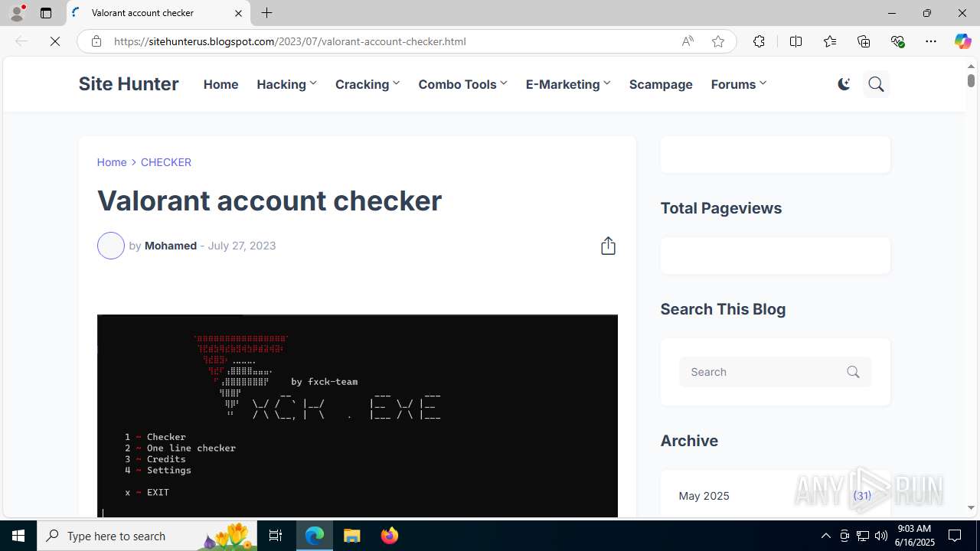Show hidden tray icons chevron
The height and width of the screenshot is (551, 980).
pos(825,536)
